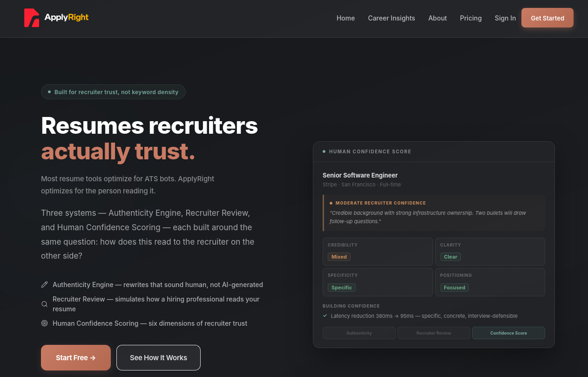The height and width of the screenshot is (377, 588).
Task: Click the checkmark icon beside Latency reduction
Action: 325,315
